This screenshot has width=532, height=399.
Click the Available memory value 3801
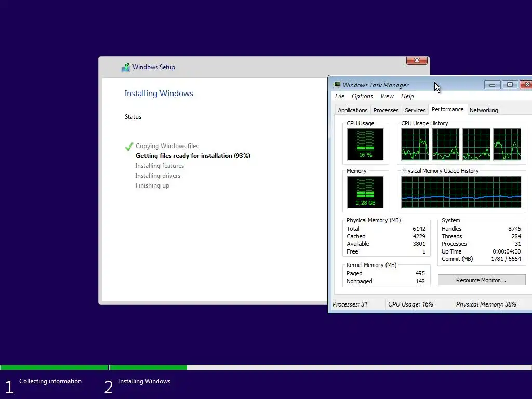[419, 244]
